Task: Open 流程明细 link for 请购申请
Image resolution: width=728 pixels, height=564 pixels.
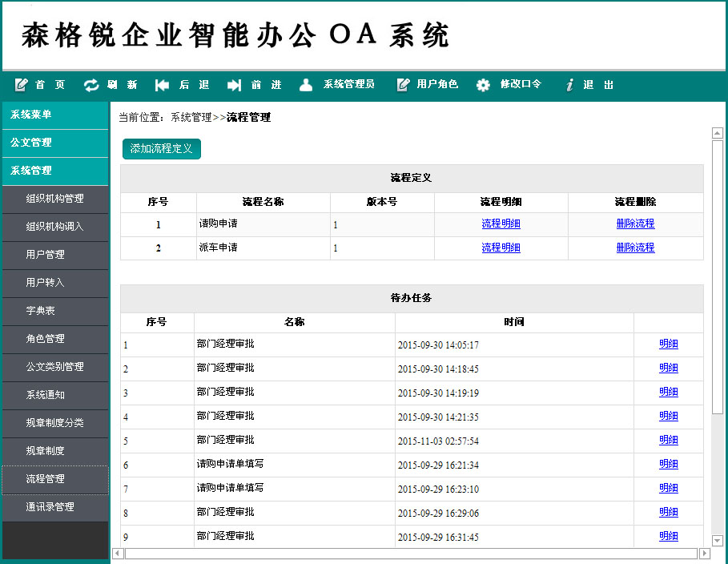Action: 501,224
